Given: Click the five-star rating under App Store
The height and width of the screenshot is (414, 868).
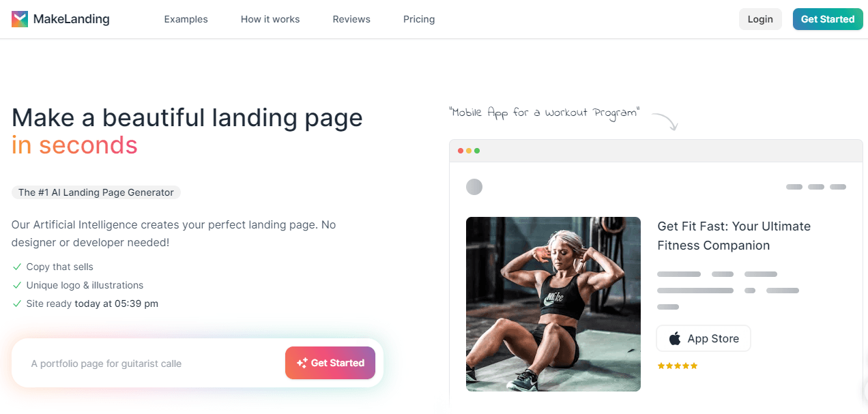Looking at the screenshot, I should (x=678, y=366).
